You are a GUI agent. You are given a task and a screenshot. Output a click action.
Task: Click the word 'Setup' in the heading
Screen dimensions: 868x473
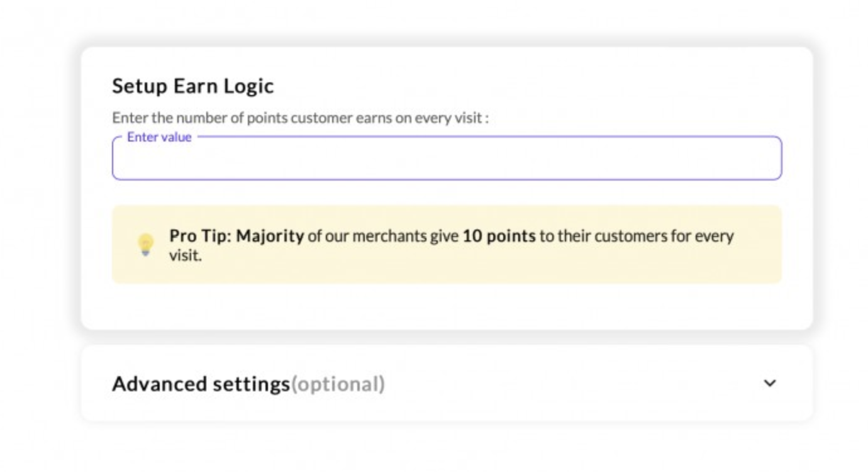click(x=135, y=86)
